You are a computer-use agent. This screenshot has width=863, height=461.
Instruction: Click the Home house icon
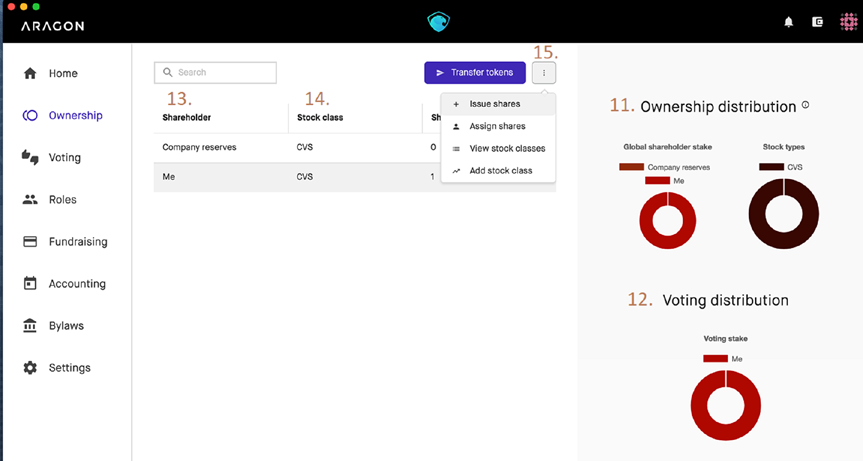[x=30, y=73]
